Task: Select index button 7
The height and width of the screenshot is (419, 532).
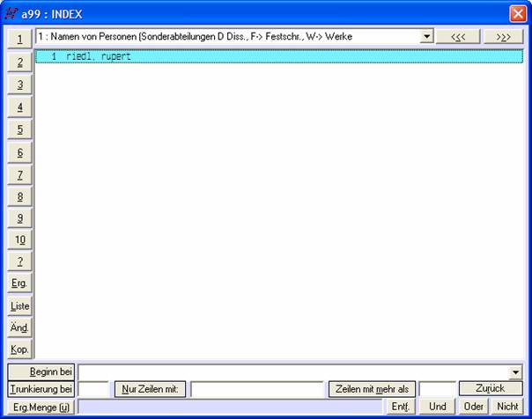Action: 19,175
